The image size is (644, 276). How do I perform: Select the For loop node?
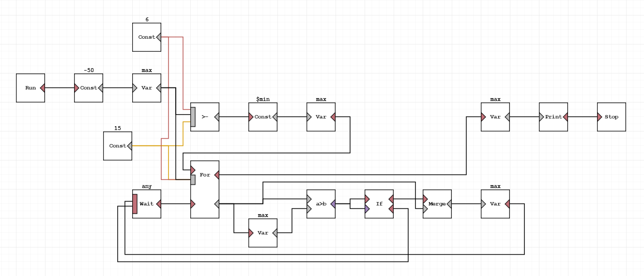pos(205,189)
